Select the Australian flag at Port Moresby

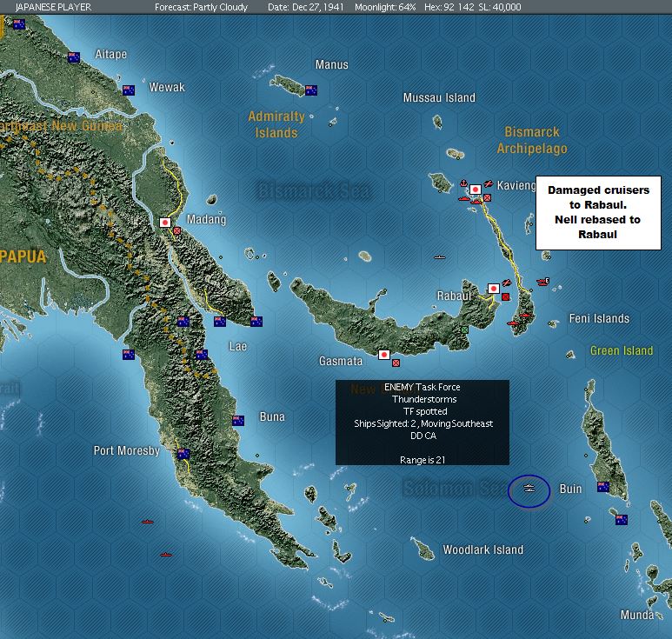click(183, 454)
